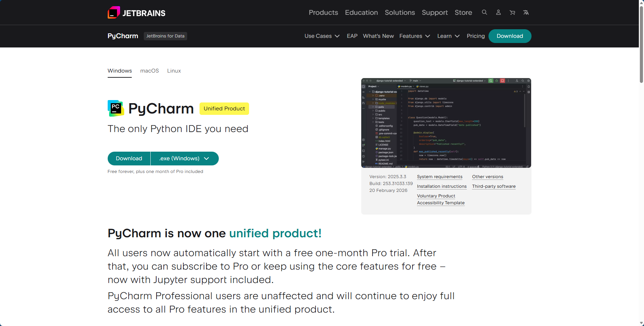Click the PyCharm IDE screenshot thumbnail
The image size is (644, 326).
[x=446, y=123]
